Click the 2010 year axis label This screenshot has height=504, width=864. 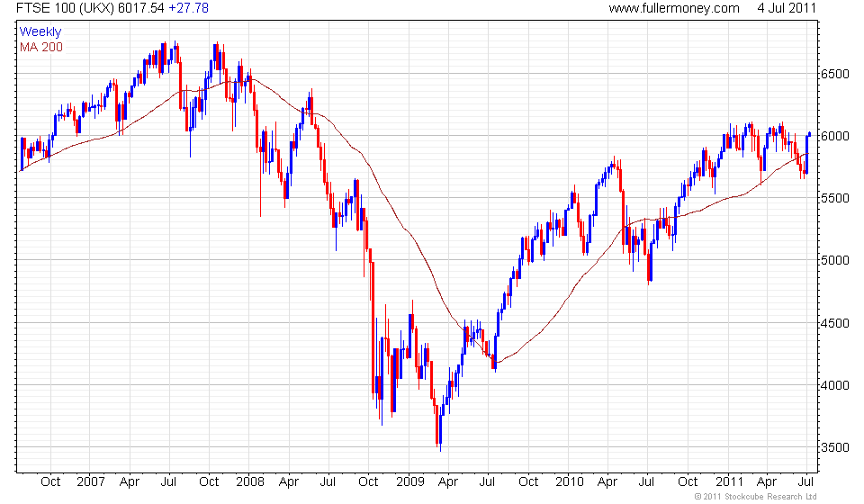pyautogui.click(x=569, y=482)
